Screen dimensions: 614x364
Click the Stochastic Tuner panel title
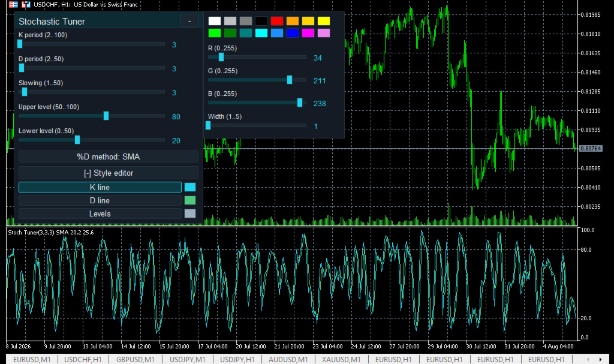click(52, 22)
